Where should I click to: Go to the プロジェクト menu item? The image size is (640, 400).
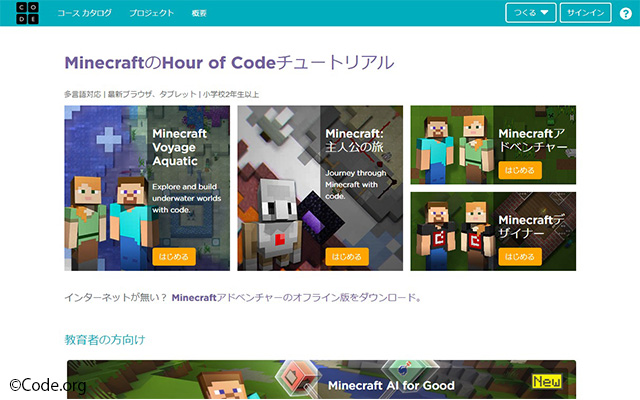tap(151, 13)
